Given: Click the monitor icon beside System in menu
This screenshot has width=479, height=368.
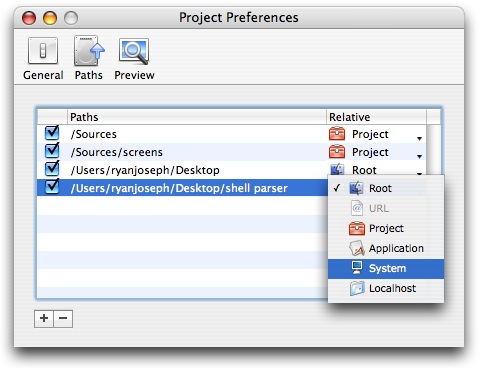Looking at the screenshot, I should tap(357, 268).
